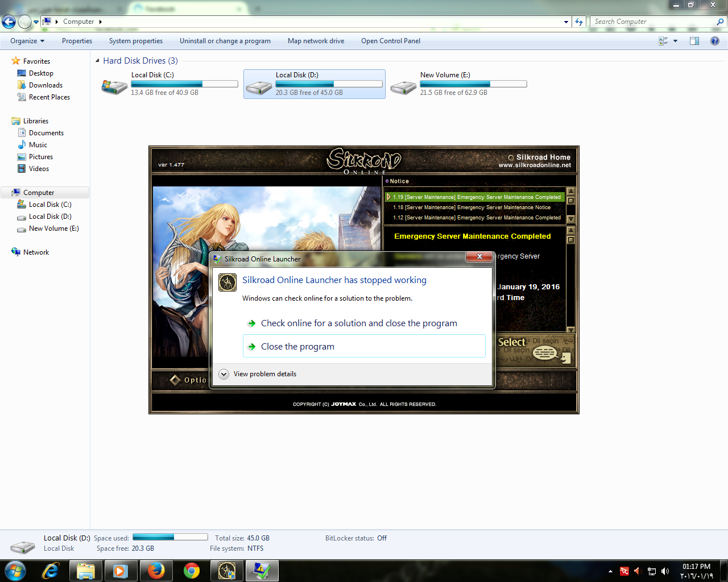Screen dimensions: 728x582
Task: Select Computer in navigation pane
Action: 45,193
